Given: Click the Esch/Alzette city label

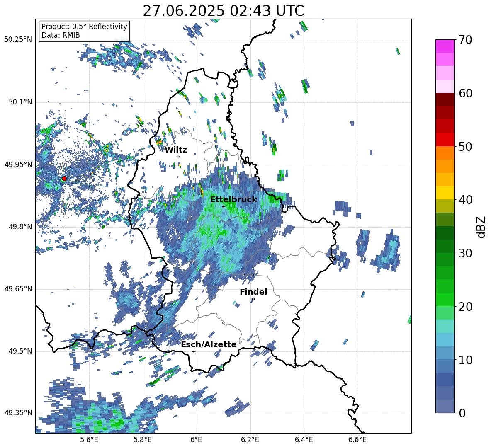Looking at the screenshot, I should point(209,344).
